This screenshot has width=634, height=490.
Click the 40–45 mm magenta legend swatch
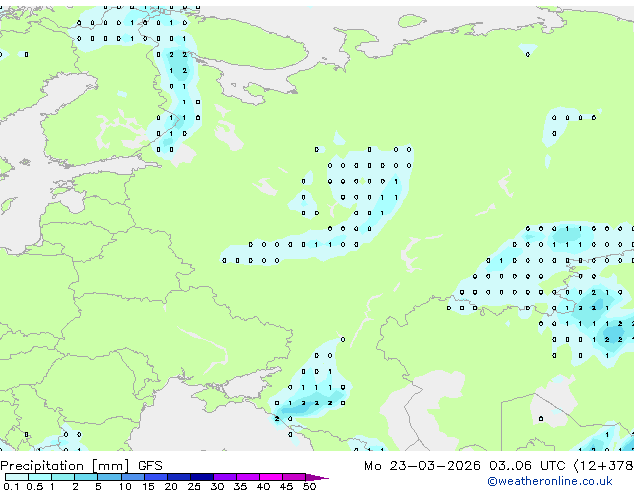click(271, 477)
